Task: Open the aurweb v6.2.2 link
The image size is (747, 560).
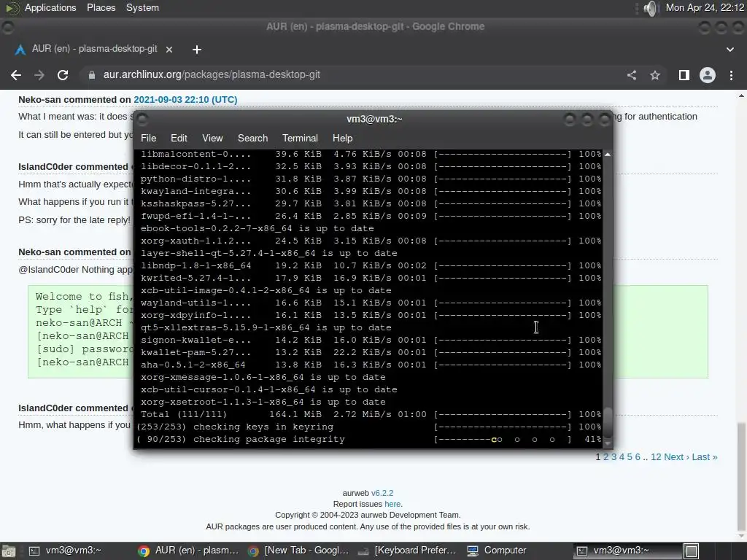Action: pos(382,494)
